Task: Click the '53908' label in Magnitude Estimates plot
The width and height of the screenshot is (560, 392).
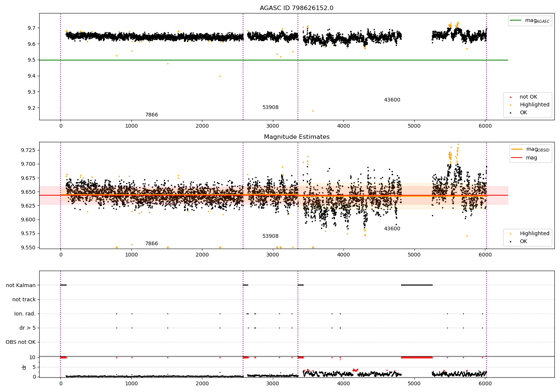Action: tap(270, 236)
